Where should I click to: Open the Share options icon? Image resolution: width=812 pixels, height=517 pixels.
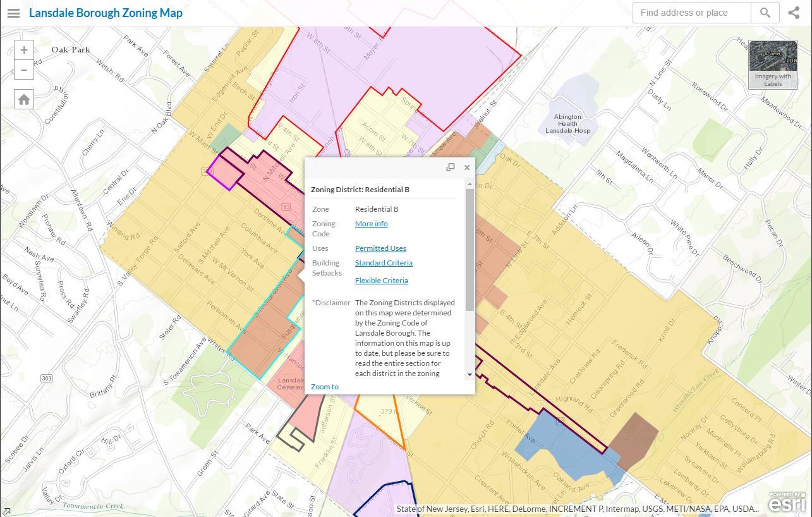(x=794, y=12)
